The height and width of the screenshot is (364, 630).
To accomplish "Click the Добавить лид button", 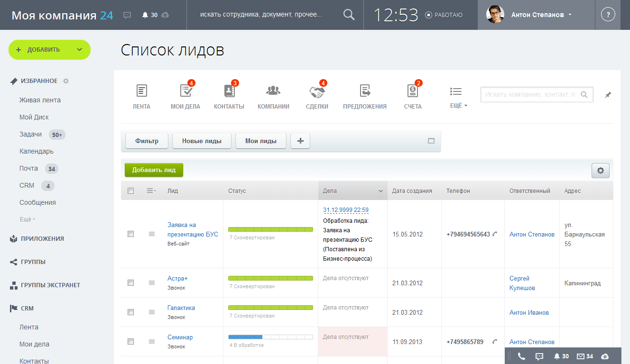I will (x=154, y=170).
